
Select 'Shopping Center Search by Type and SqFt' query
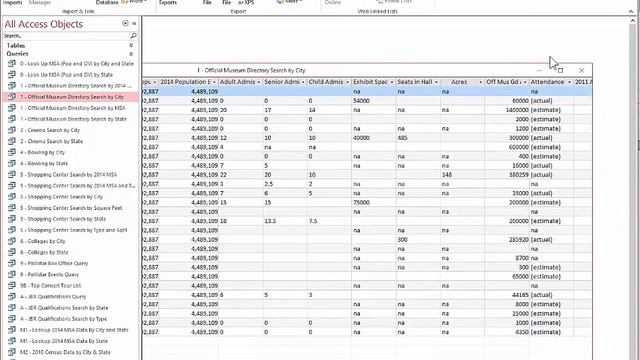pyautogui.click(x=71, y=230)
